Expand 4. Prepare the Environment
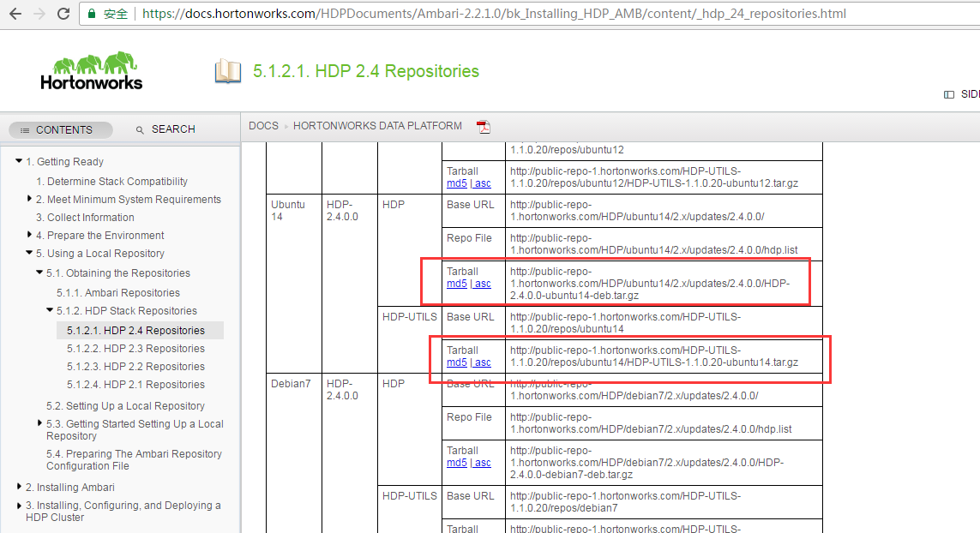Viewport: 980px width, 533px height. point(29,235)
